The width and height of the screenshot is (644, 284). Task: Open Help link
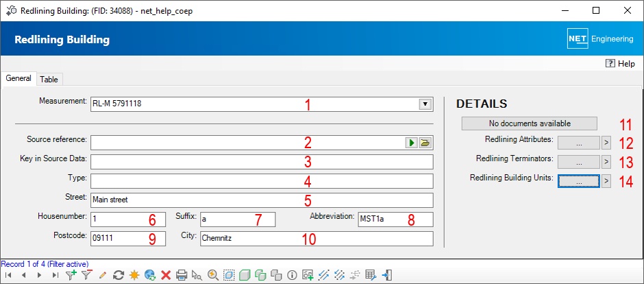[620, 64]
